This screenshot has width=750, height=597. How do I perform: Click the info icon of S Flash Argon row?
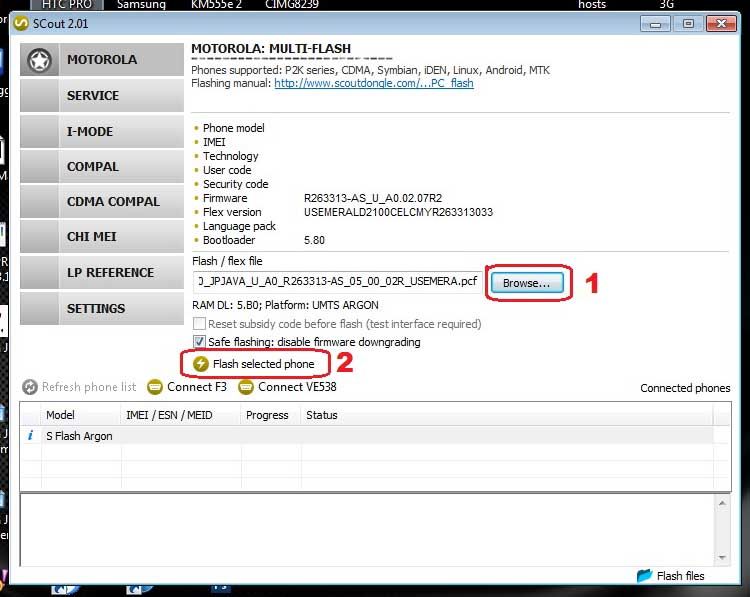31,436
